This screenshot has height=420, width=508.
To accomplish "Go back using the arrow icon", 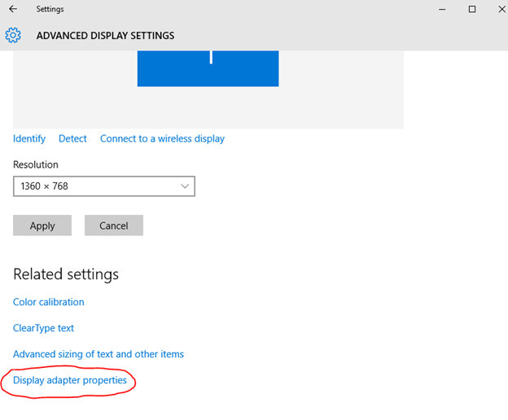I will tap(13, 9).
